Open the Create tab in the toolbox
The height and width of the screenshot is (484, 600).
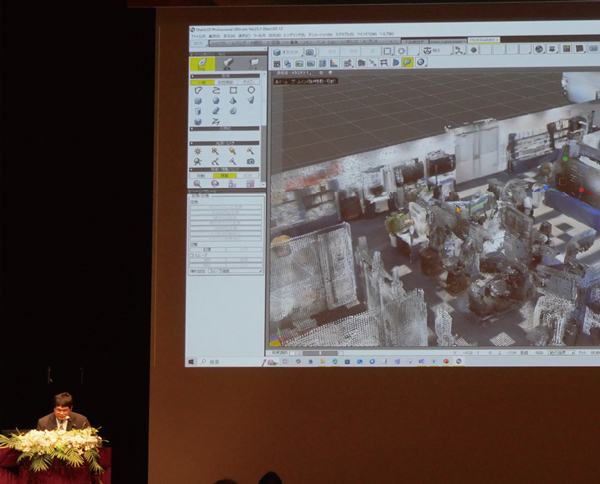[x=202, y=64]
